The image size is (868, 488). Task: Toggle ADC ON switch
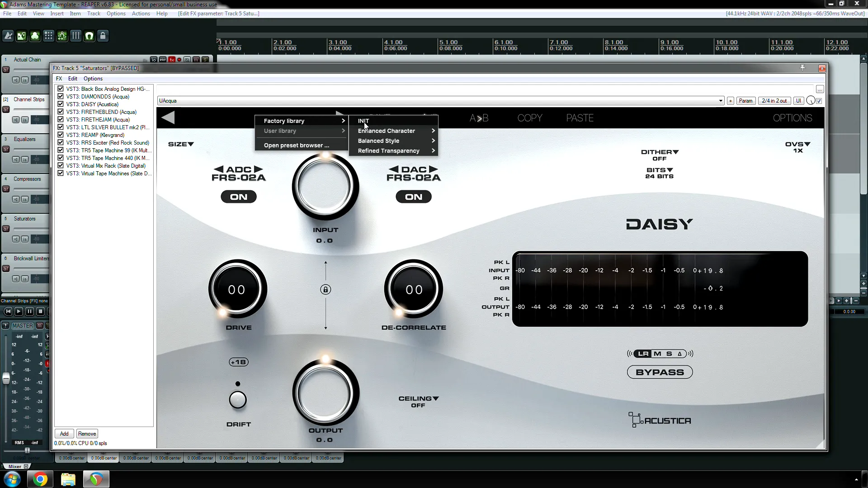coord(239,197)
